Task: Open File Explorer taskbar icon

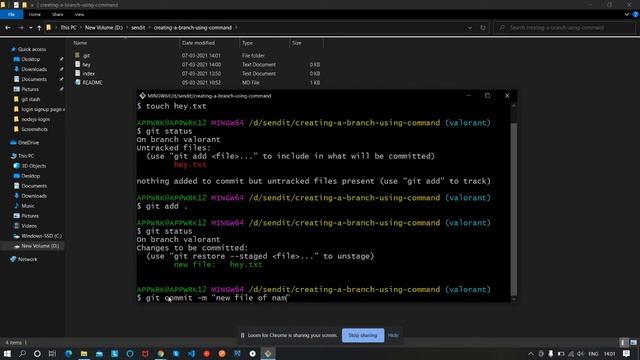Action: pos(84,353)
